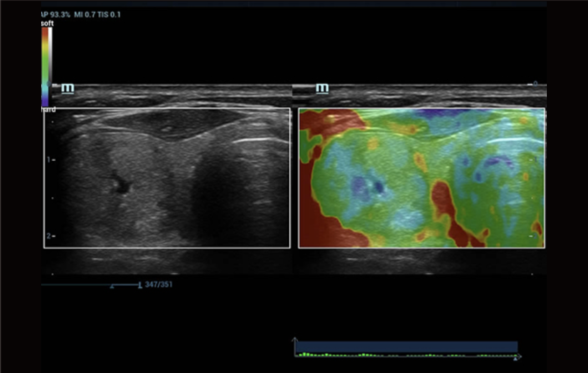Select the 'hard' label below the color scale
588x373 pixels.
(x=49, y=110)
